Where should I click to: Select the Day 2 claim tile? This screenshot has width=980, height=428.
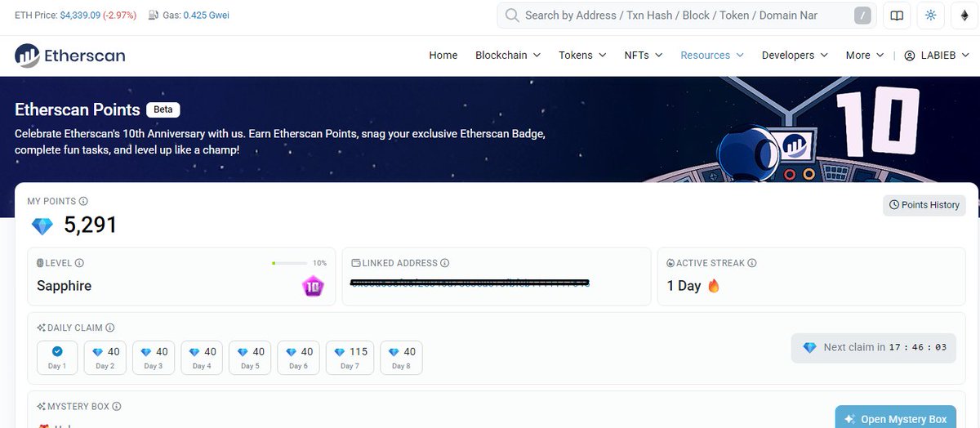click(105, 357)
